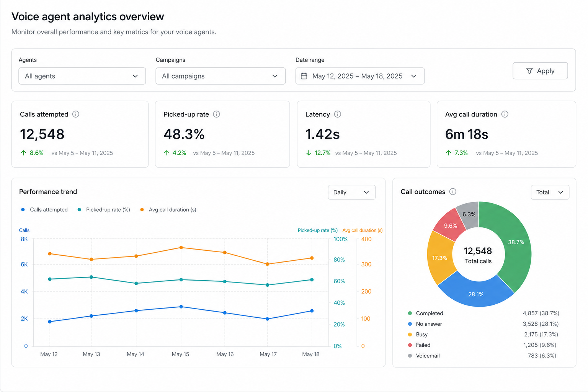Open the All agents dropdown

click(82, 76)
